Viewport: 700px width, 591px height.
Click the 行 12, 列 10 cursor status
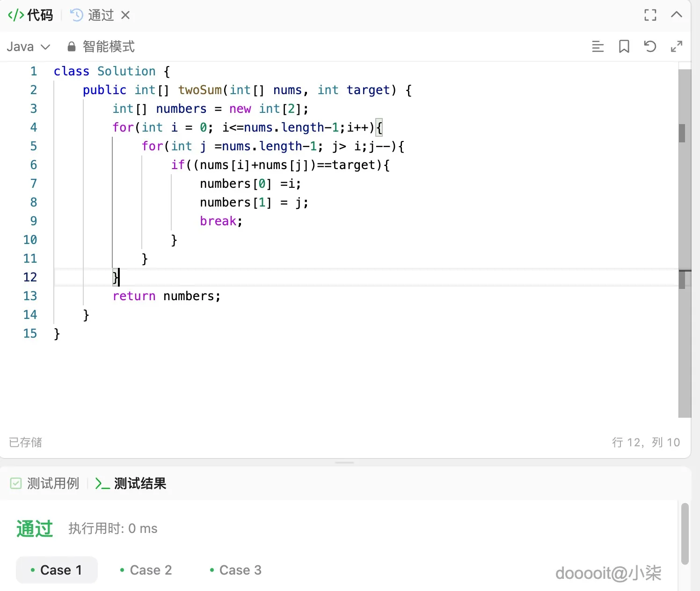[x=646, y=443]
